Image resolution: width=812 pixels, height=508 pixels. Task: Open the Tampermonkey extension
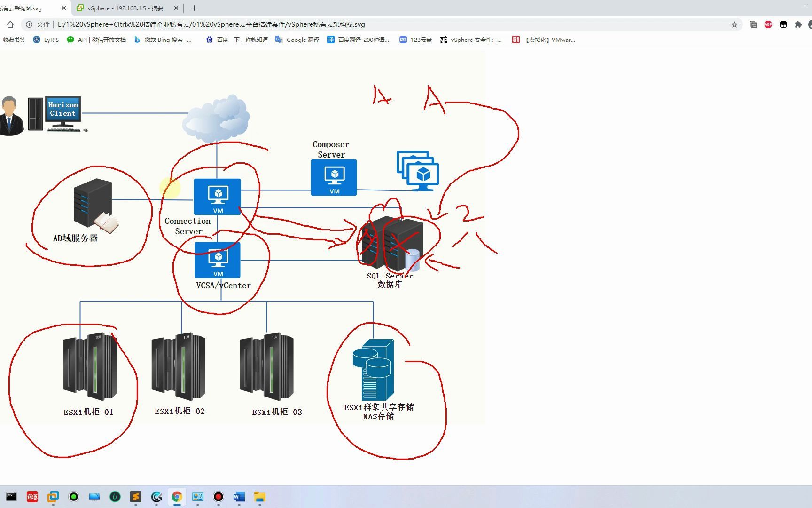click(783, 24)
